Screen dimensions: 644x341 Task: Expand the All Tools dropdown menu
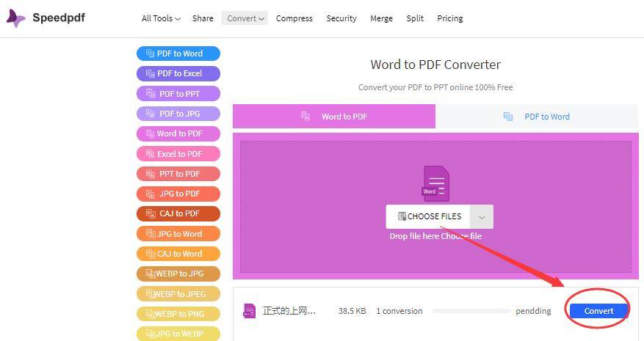click(161, 18)
